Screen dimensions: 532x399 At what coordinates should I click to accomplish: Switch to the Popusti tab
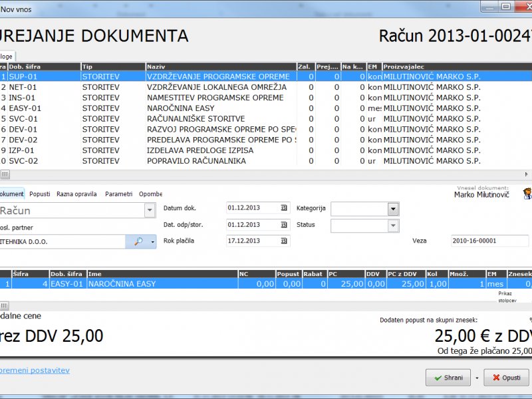[x=40, y=194]
